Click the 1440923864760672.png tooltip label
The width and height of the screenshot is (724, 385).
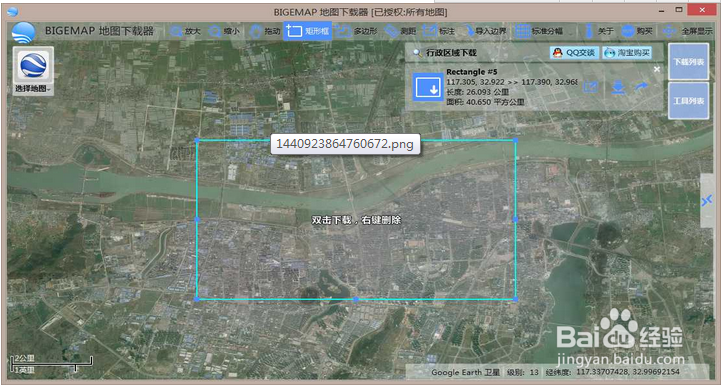coord(345,144)
